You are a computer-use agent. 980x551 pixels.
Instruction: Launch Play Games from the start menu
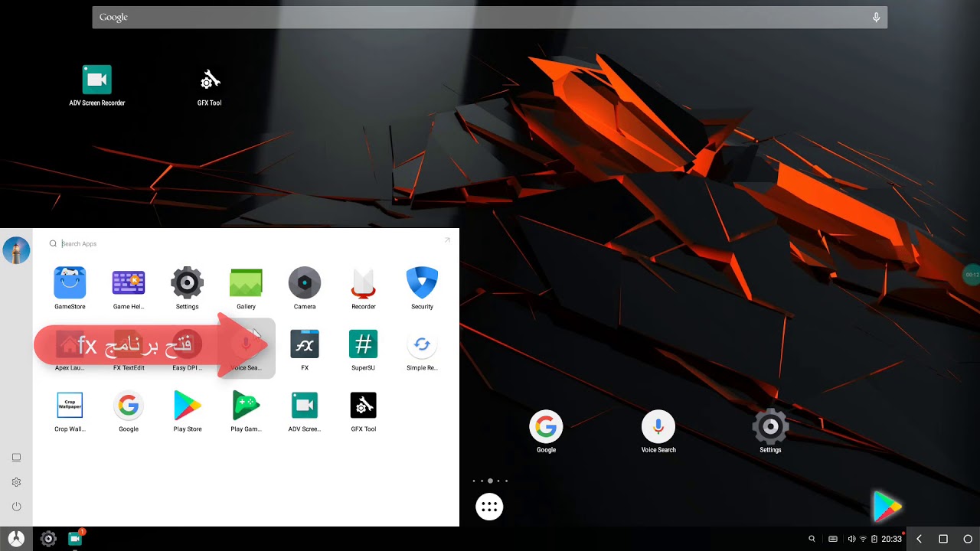pyautogui.click(x=246, y=411)
